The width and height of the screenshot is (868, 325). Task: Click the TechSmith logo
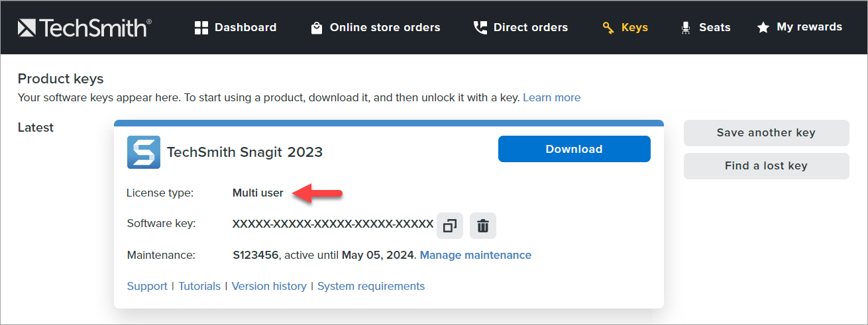point(85,28)
